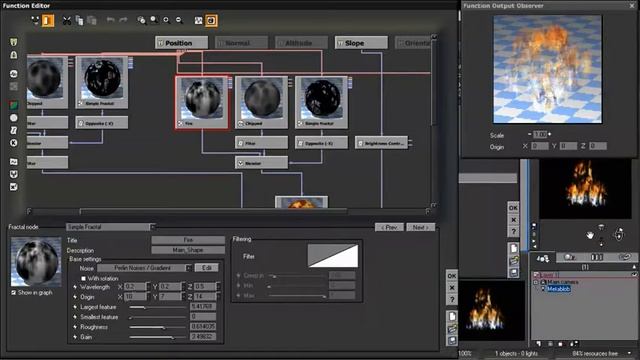Click the padlock icon in left sidebar
This screenshot has width=640, height=360.
pyautogui.click(x=13, y=55)
